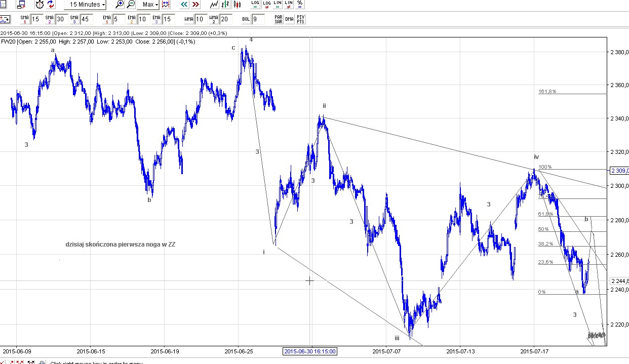Click the red-blue refresh arrows icon
This screenshot has height=364, width=629.
coord(51,5)
